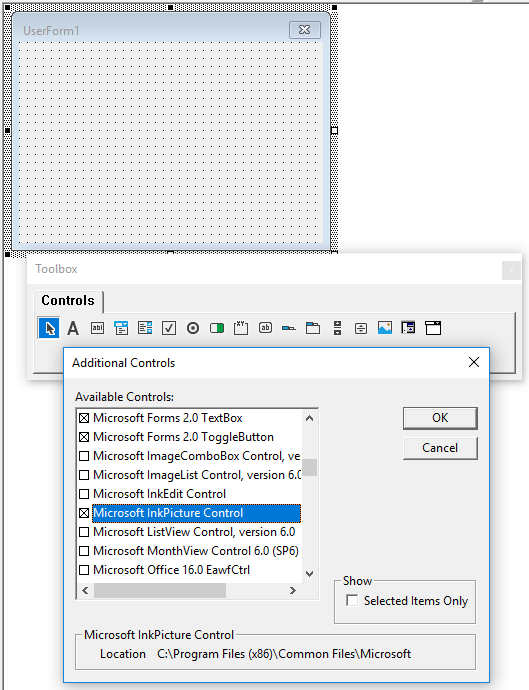This screenshot has height=690, width=529.
Task: Pick the ScrollBar control in Toolbox
Action: 337,328
